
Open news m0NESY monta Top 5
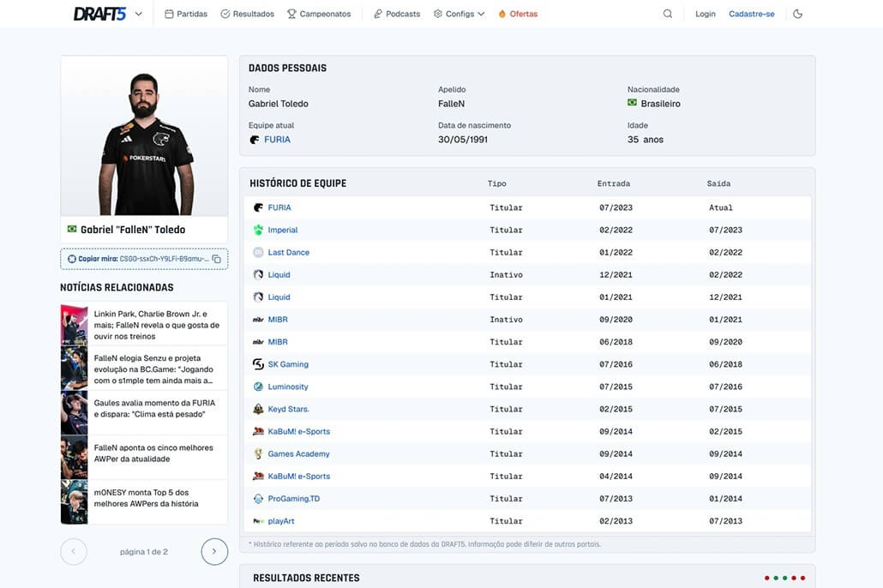click(146, 498)
